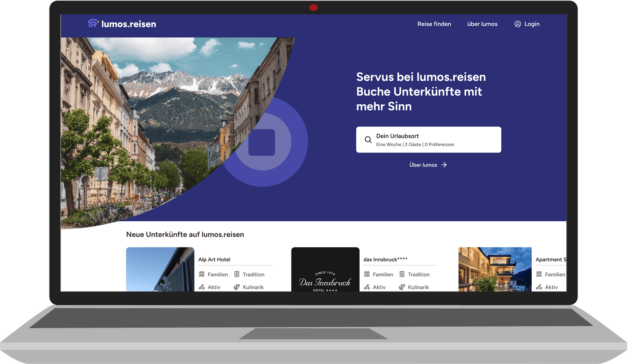628x364 pixels.
Task: Open the Reise finden menu item
Action: coord(434,24)
